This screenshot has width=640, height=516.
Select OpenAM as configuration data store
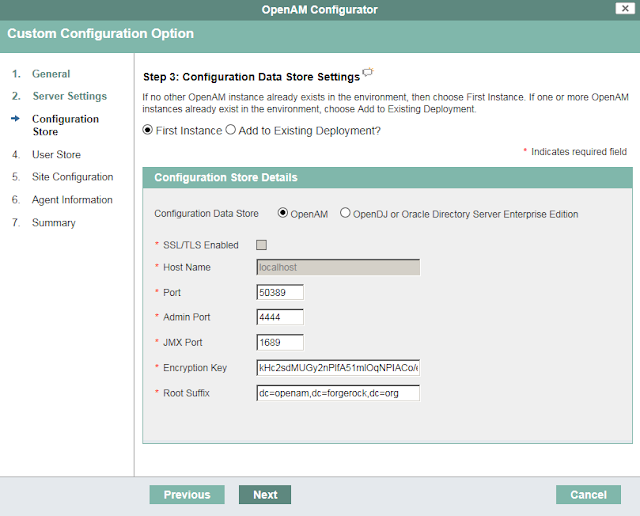click(283, 213)
